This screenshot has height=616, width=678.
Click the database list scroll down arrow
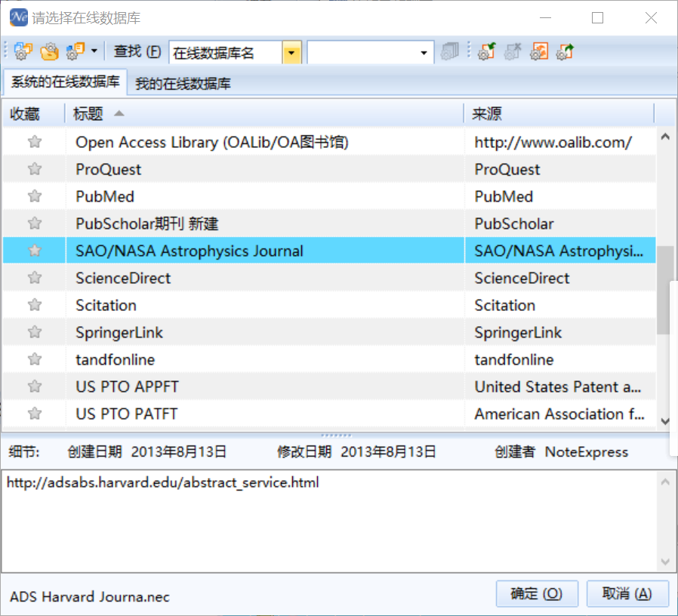(665, 420)
